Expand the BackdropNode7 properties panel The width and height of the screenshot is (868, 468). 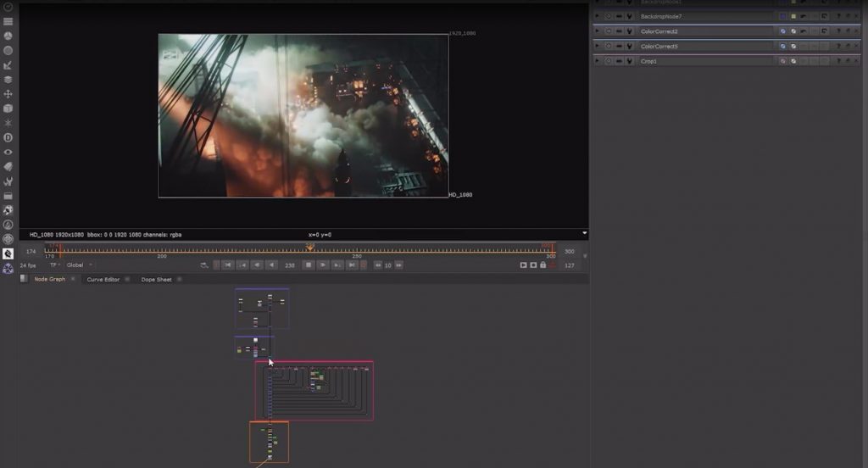(x=598, y=16)
